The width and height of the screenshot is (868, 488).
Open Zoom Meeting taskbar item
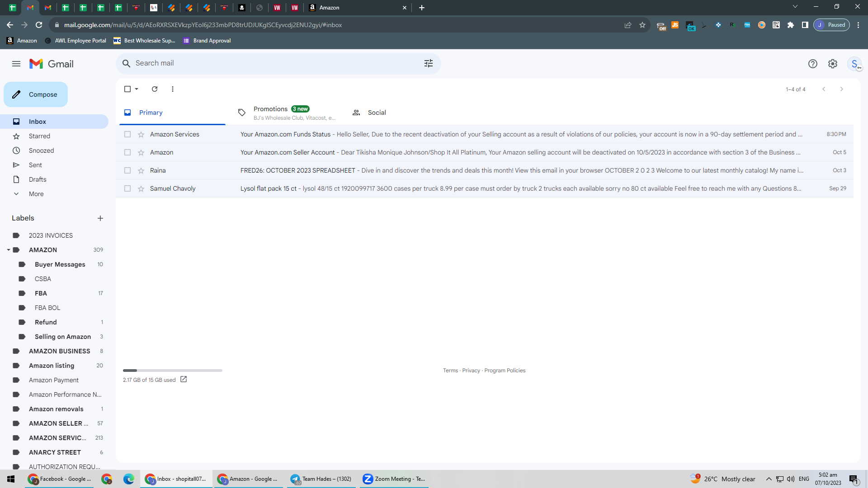tap(394, 479)
